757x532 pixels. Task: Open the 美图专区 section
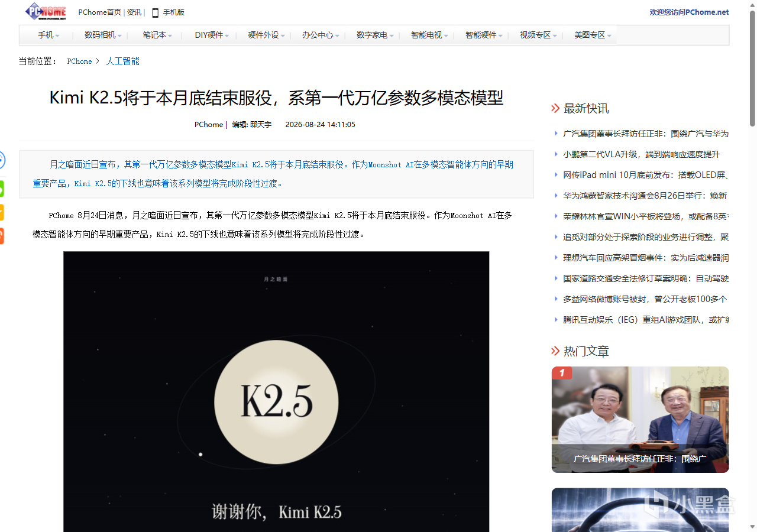click(593, 35)
